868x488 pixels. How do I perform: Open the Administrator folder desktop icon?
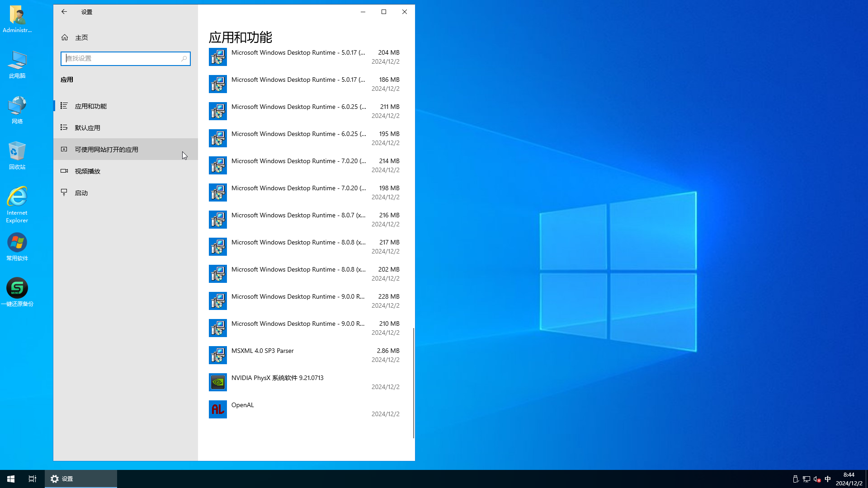click(17, 19)
